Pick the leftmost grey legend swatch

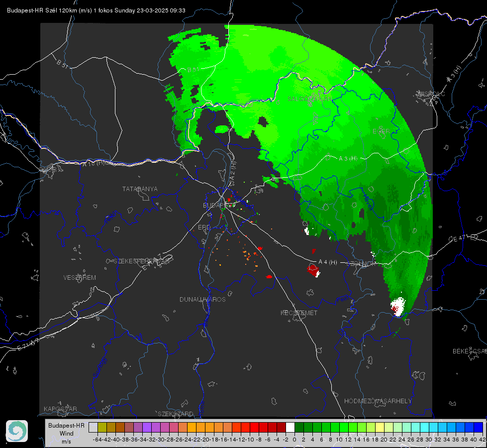point(93,427)
